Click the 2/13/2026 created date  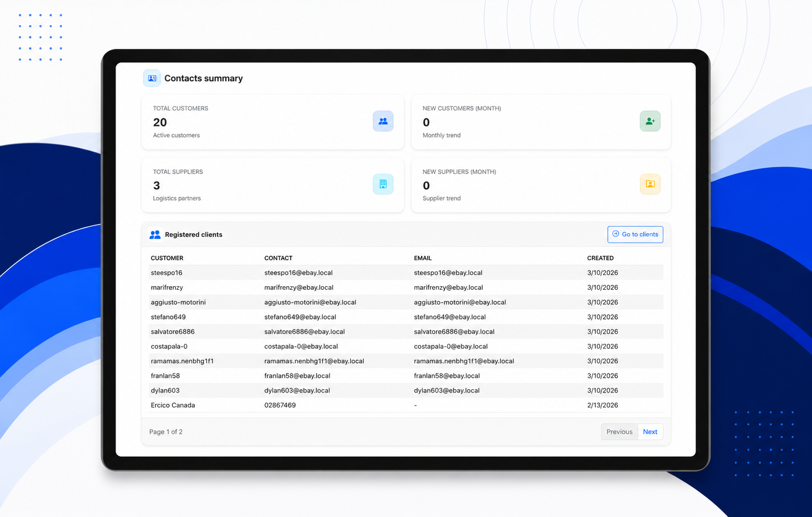603,405
